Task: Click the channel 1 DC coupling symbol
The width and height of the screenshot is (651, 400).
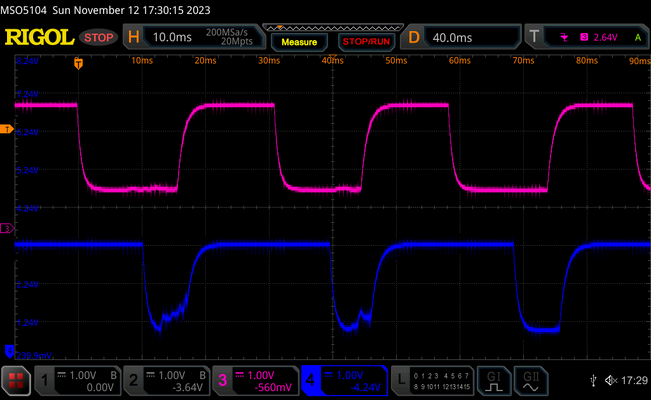Action: (x=61, y=375)
